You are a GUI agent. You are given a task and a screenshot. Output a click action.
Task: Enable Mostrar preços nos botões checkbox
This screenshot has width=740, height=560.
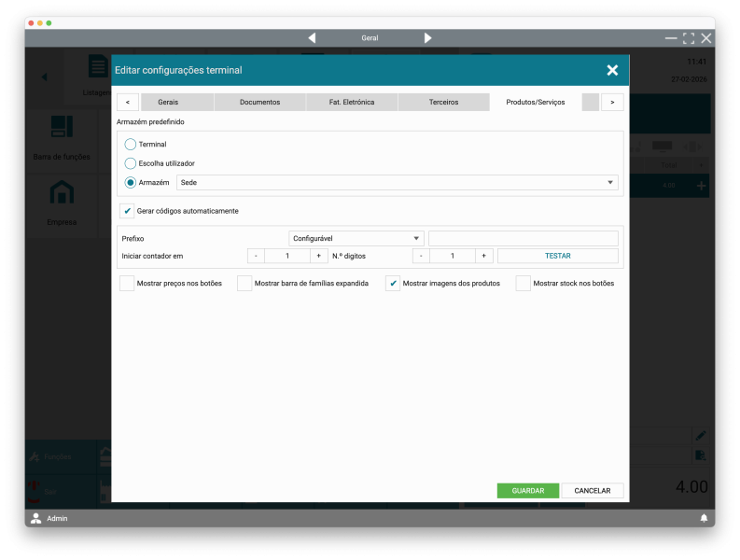127,283
